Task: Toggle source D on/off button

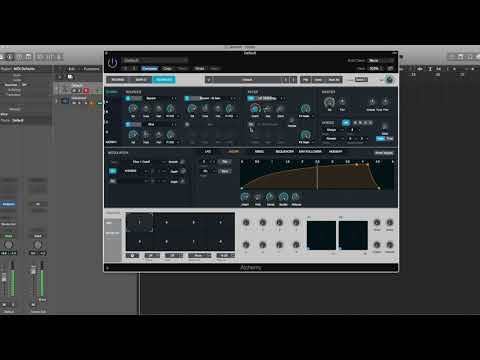Action: [x=187, y=124]
